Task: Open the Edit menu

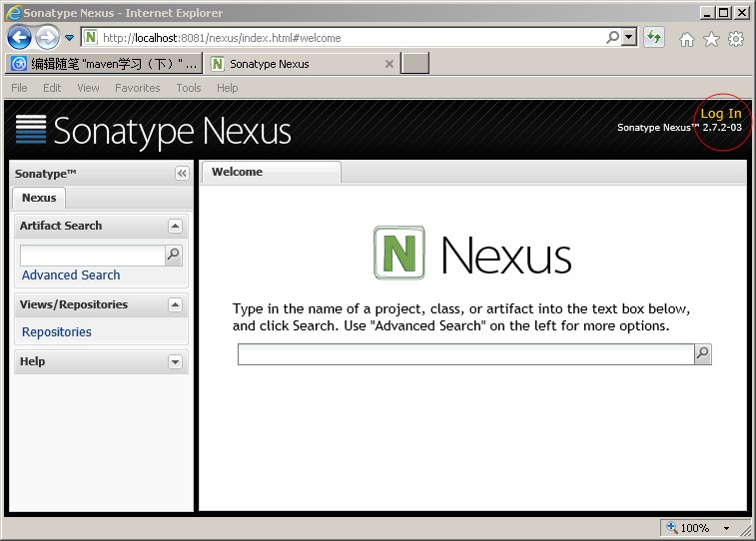Action: pyautogui.click(x=52, y=88)
